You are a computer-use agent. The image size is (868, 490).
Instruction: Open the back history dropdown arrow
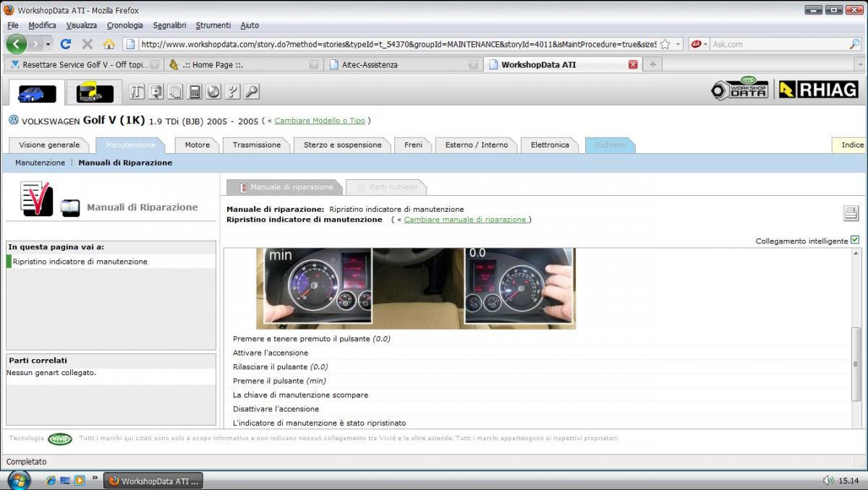pyautogui.click(x=48, y=44)
